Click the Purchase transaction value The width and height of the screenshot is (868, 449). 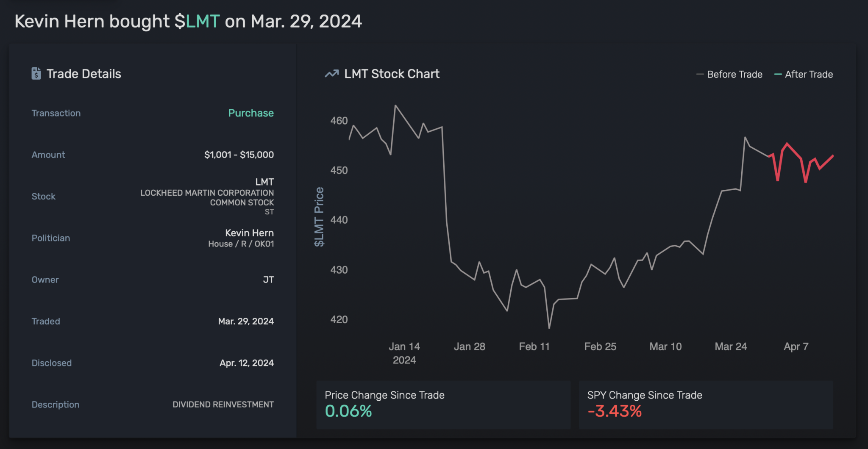click(250, 113)
